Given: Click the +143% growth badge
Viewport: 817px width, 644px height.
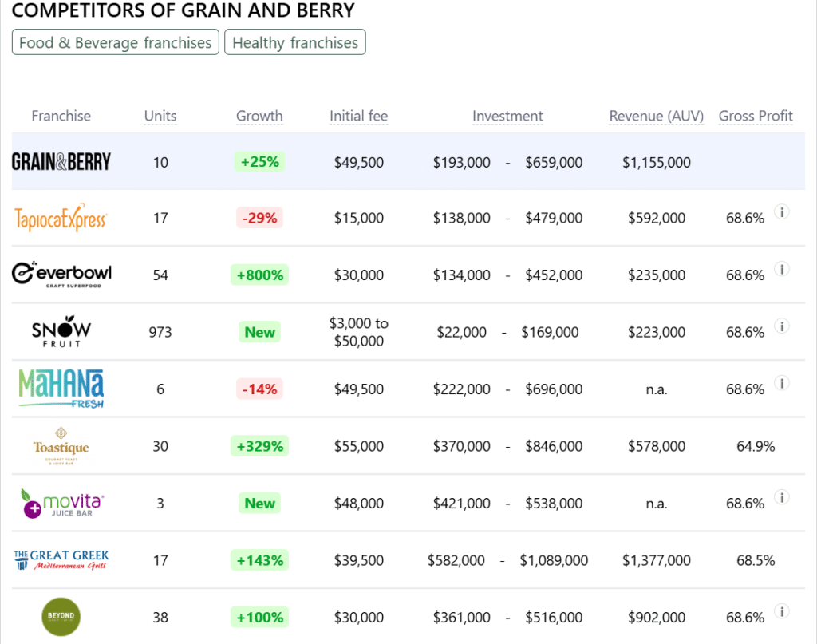Looking at the screenshot, I should point(259,560).
